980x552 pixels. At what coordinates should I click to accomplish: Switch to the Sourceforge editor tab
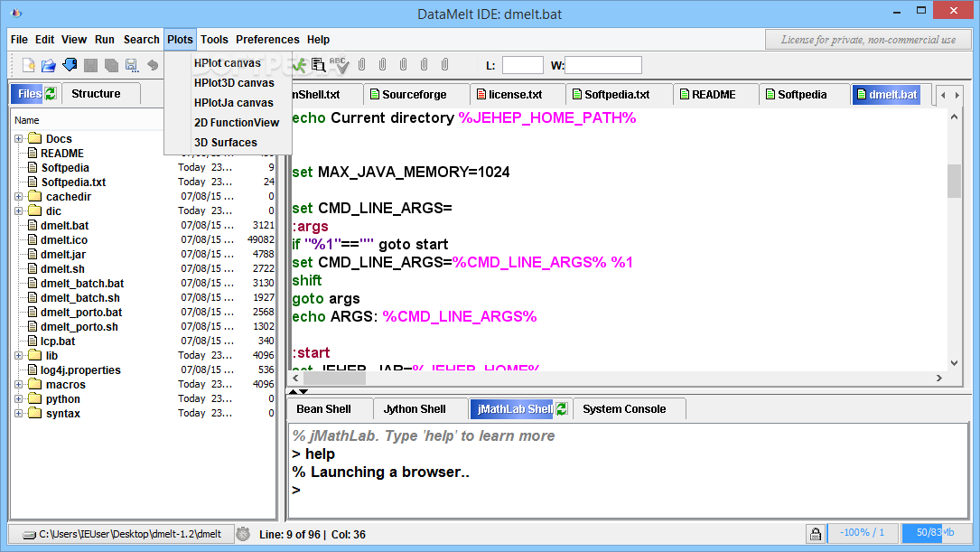tap(415, 94)
